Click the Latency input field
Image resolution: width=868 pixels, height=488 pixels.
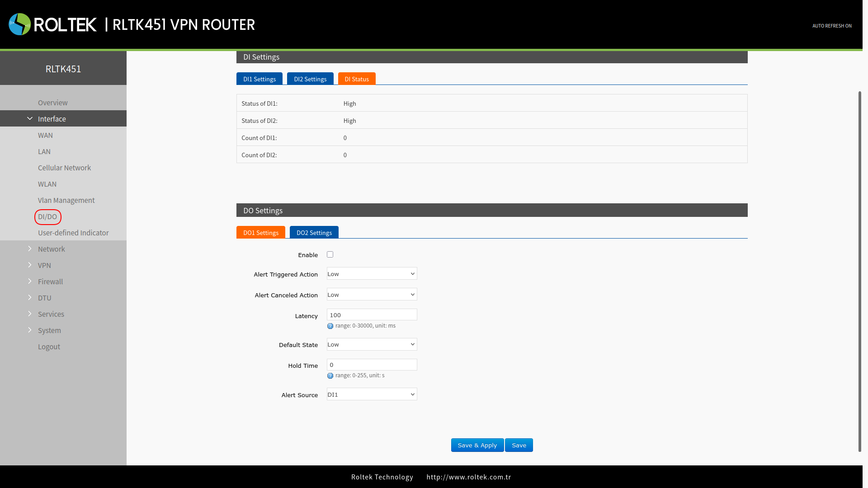click(x=372, y=315)
